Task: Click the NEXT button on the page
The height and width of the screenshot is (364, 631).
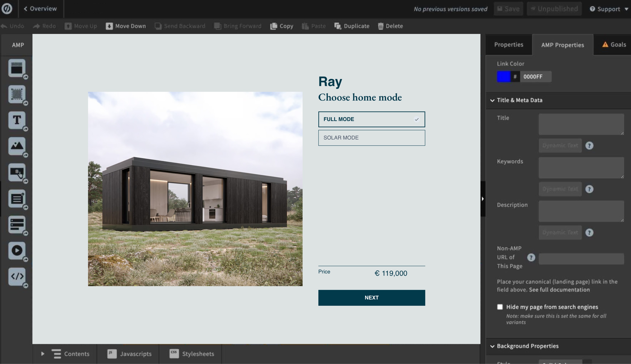Action: 371,297
